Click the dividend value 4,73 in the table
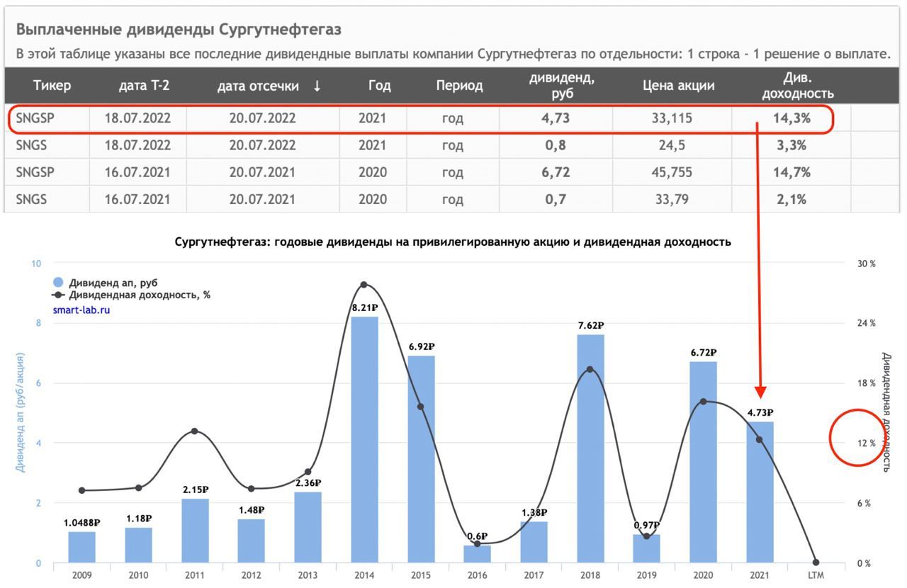 [556, 118]
